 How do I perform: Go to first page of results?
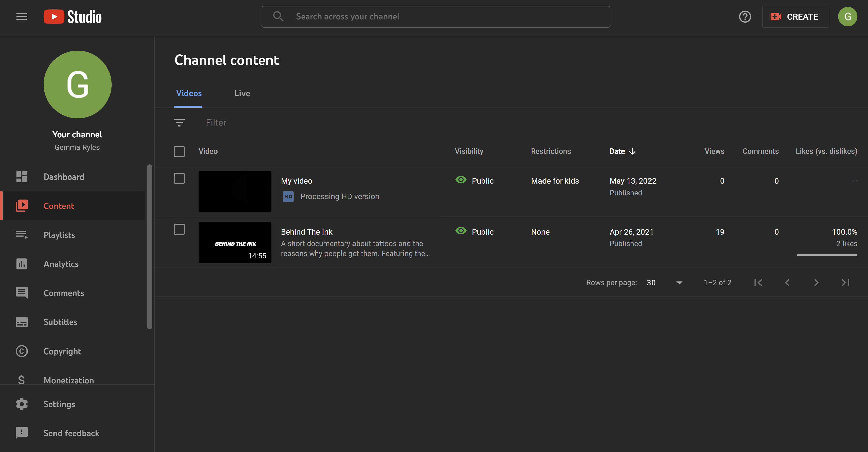pos(758,283)
